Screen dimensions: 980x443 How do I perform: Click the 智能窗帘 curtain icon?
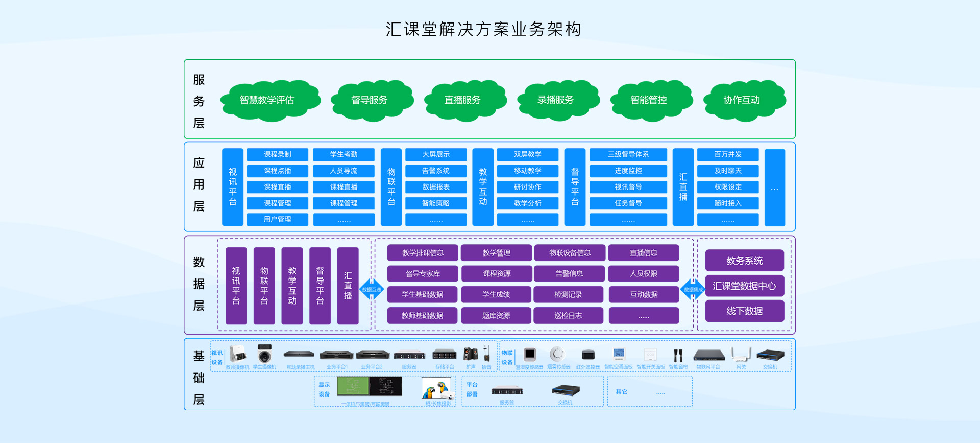(678, 355)
